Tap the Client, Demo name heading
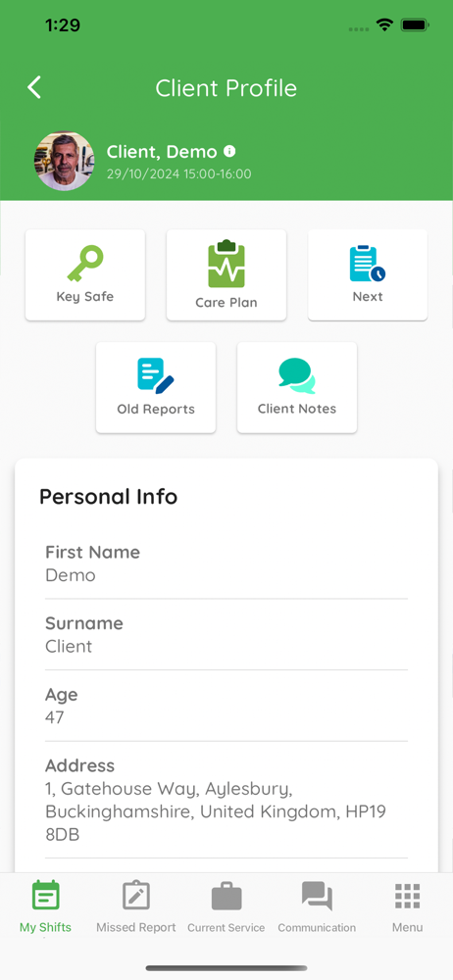This screenshot has width=453, height=980. 162,151
